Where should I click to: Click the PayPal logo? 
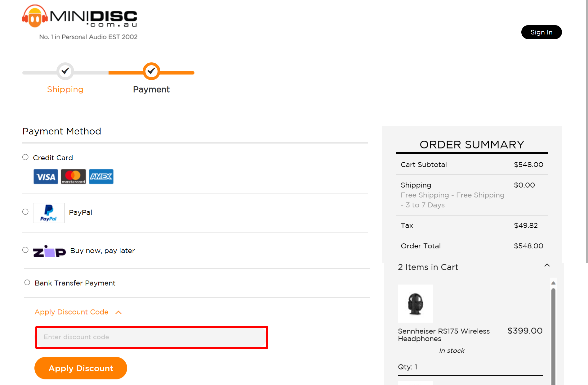coord(48,213)
